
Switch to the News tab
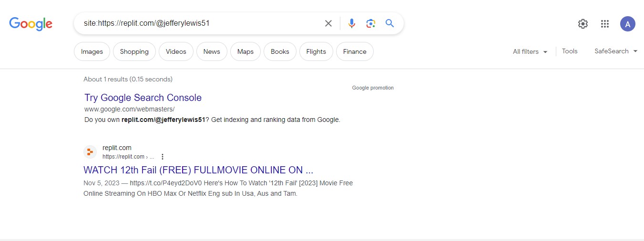click(x=212, y=51)
